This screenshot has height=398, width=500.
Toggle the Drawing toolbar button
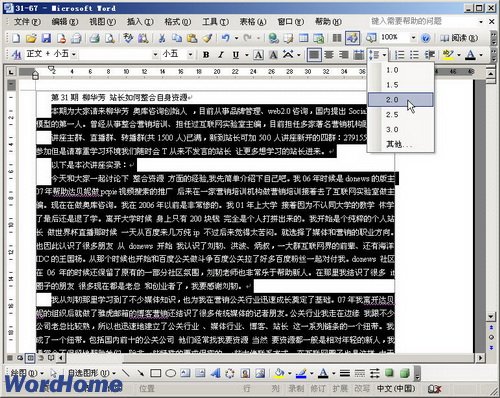[x=352, y=38]
